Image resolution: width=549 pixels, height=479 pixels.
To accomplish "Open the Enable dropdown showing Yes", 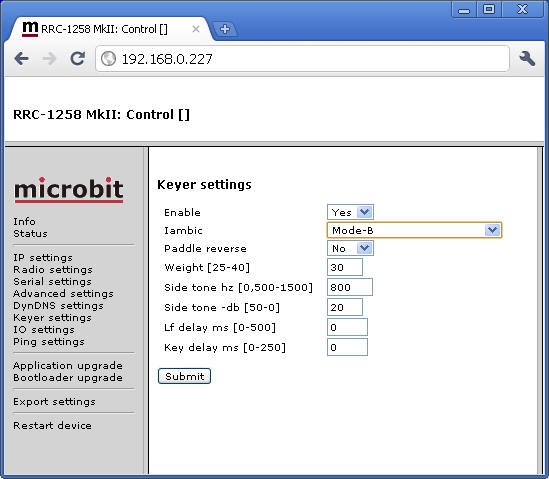I will coord(350,212).
